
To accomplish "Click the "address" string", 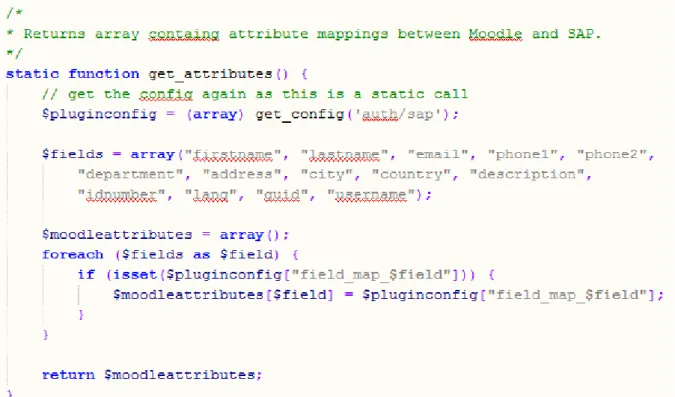I will 242,174.
